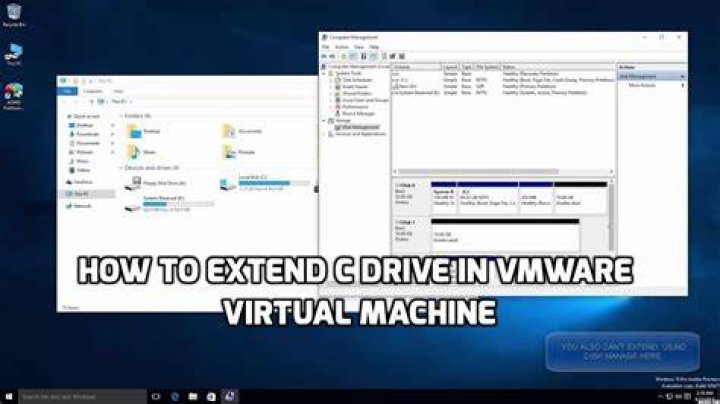720x404 pixels.
Task: Click Disk Management header in Actions pane
Action: pos(652,76)
